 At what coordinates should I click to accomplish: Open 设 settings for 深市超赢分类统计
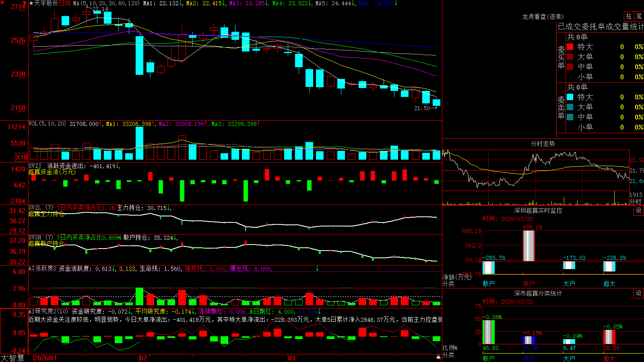639,293
